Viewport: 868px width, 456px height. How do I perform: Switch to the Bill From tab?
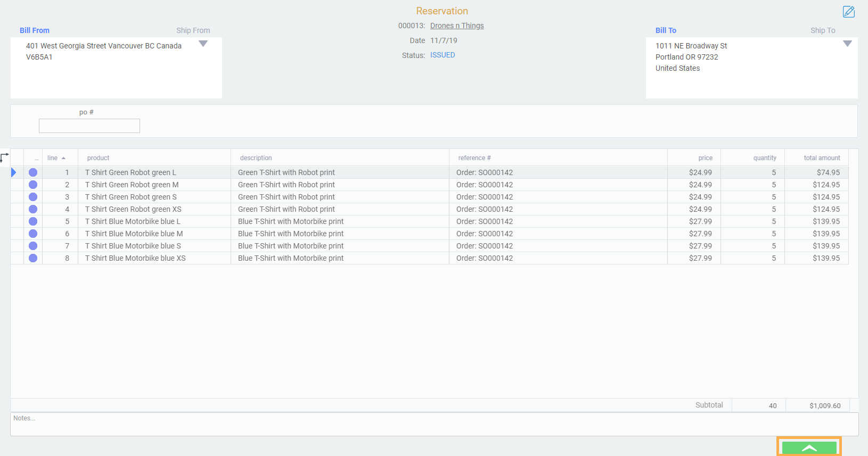click(35, 30)
